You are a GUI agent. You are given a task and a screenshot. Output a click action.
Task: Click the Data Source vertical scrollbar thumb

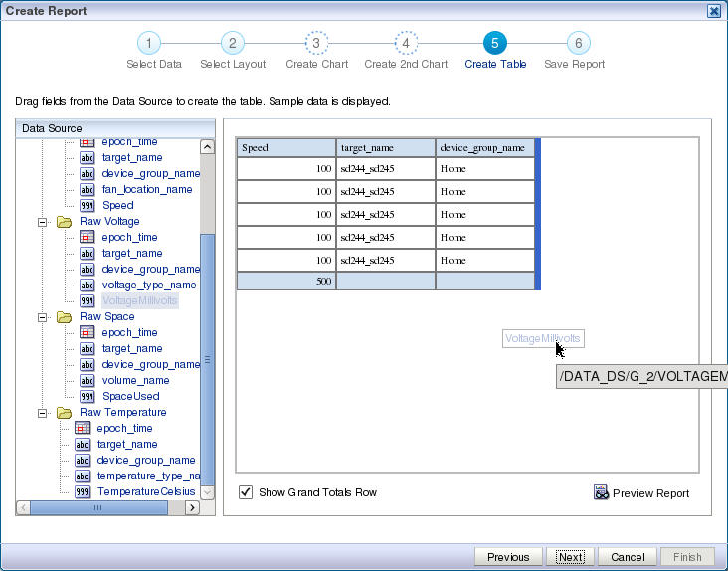(x=207, y=360)
